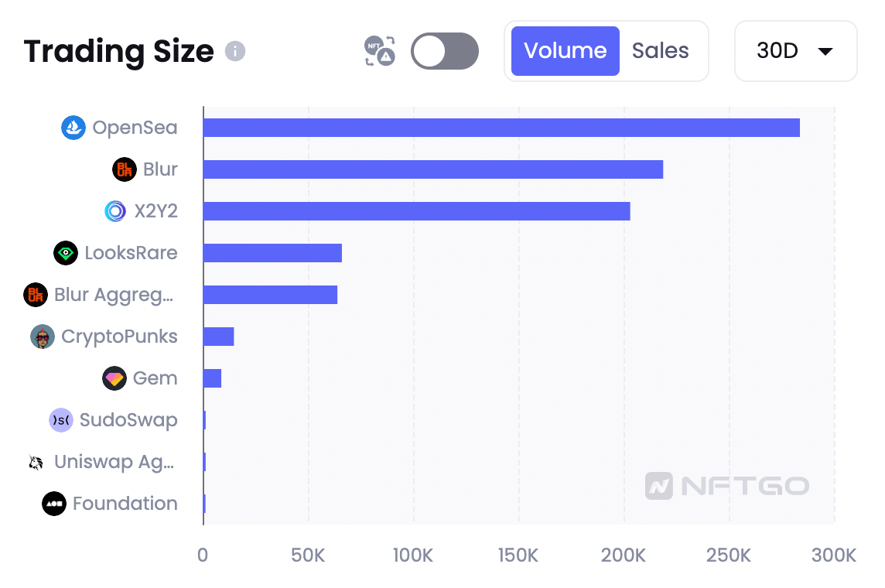
Task: Click the OpenSea volume bar
Action: (x=501, y=128)
